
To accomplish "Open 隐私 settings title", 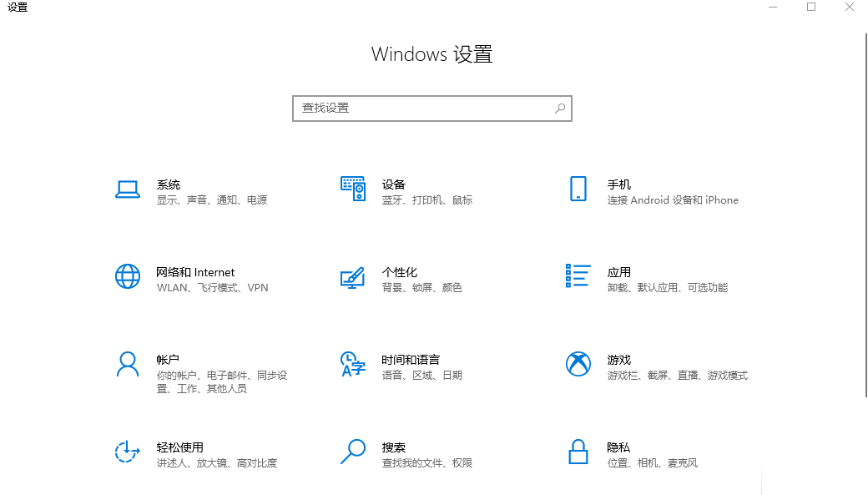I will (x=618, y=447).
